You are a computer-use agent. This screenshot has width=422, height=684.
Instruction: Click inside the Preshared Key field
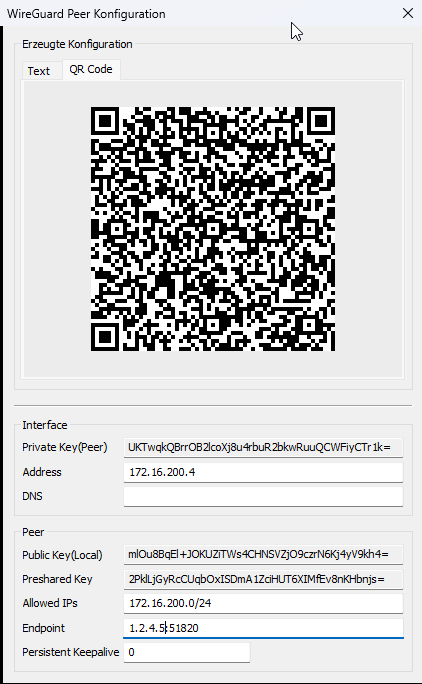pos(263,579)
